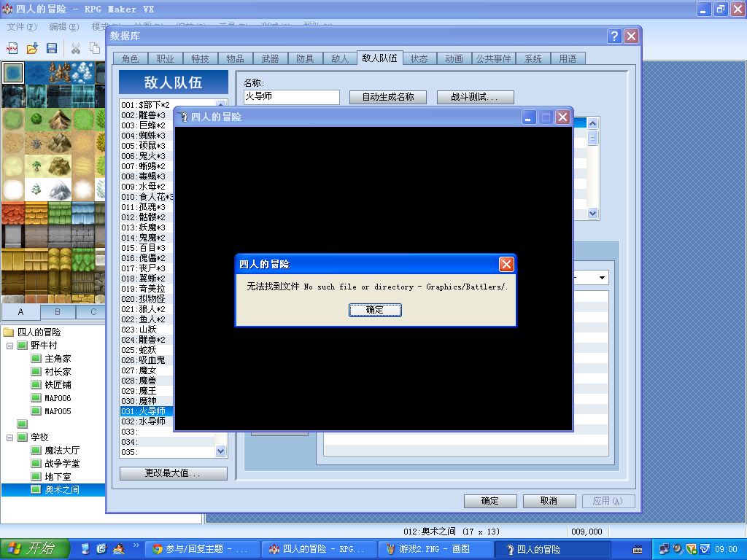Select the water tile in tileset palette
747x560 pixels.
coord(13,73)
